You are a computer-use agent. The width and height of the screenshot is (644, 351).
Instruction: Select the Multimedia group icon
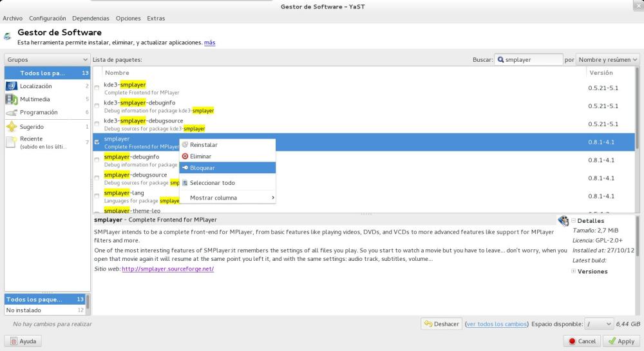click(11, 99)
